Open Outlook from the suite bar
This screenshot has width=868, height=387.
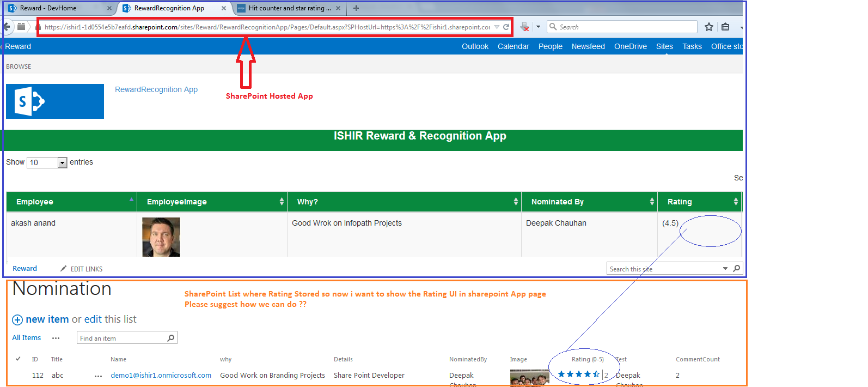pos(475,46)
